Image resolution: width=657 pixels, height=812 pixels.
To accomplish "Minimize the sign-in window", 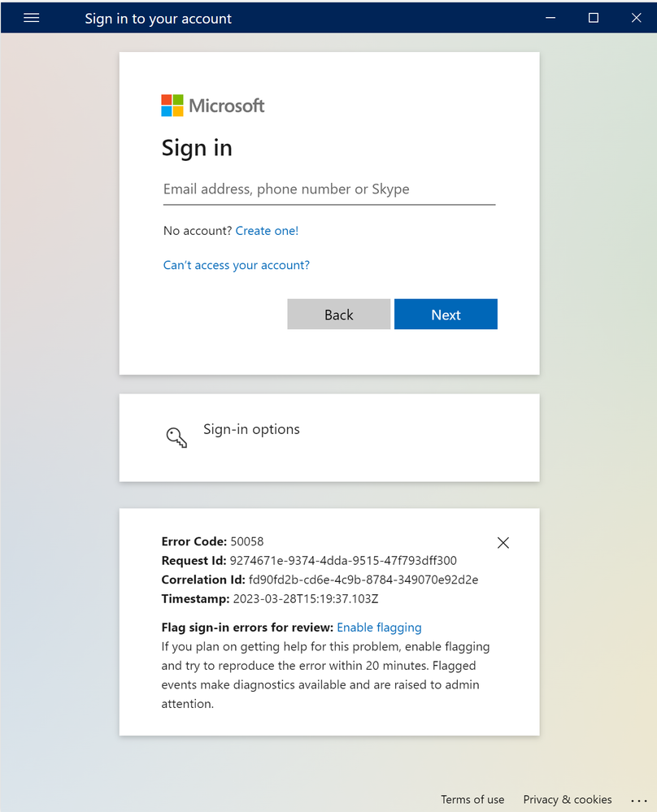I will tap(550, 18).
